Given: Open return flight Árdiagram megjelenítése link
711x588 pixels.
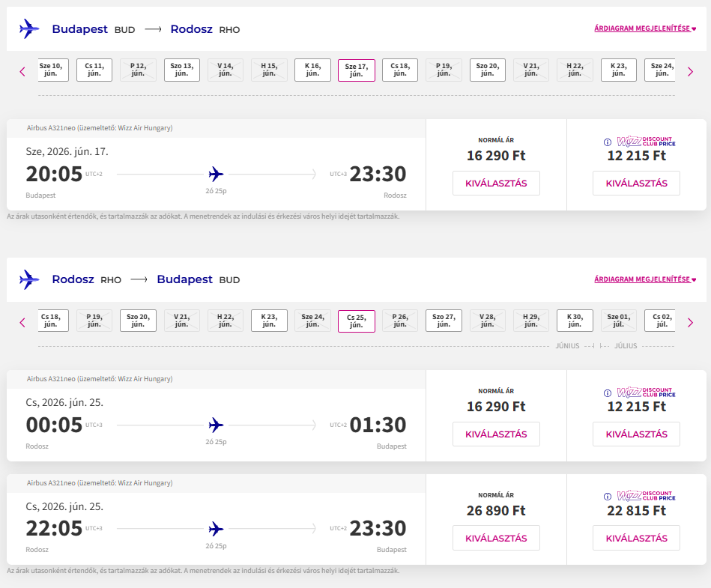Looking at the screenshot, I should coord(644,279).
